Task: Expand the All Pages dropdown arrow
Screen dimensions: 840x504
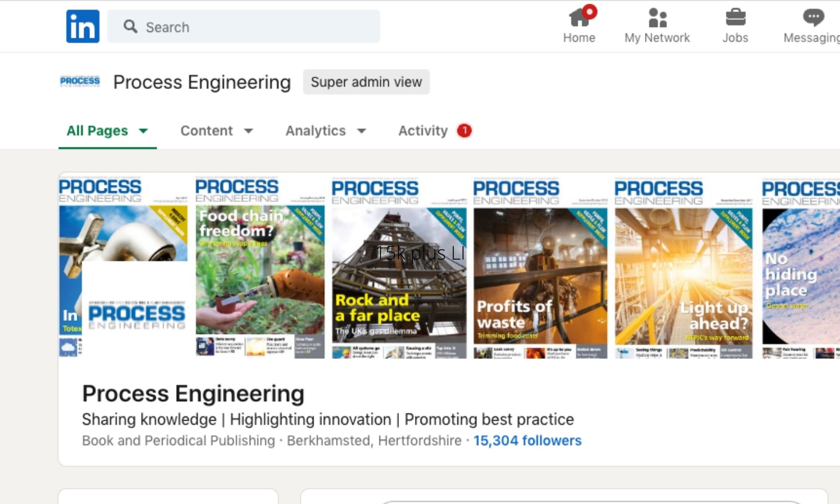Action: pos(143,131)
